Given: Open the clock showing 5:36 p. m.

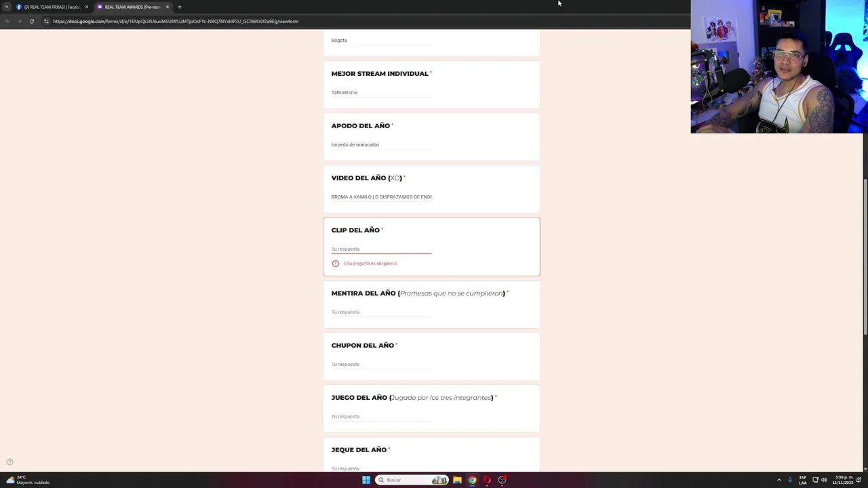Looking at the screenshot, I should point(844,480).
